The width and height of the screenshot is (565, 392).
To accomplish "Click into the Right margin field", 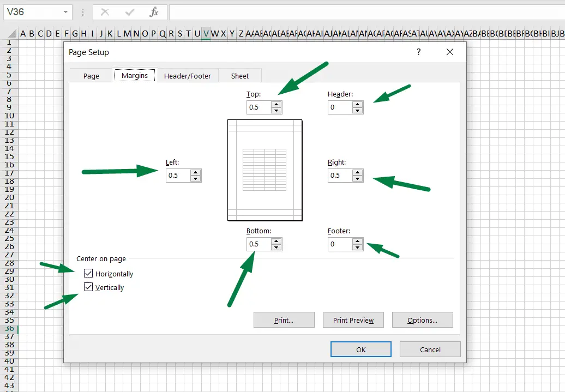I will click(x=340, y=176).
